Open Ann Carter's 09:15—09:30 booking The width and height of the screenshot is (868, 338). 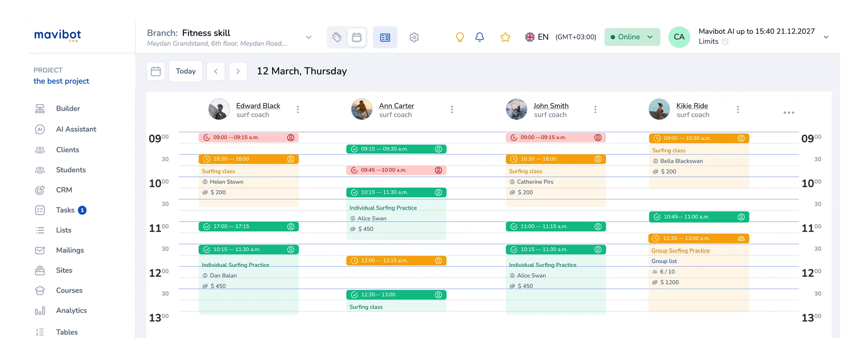pos(396,149)
